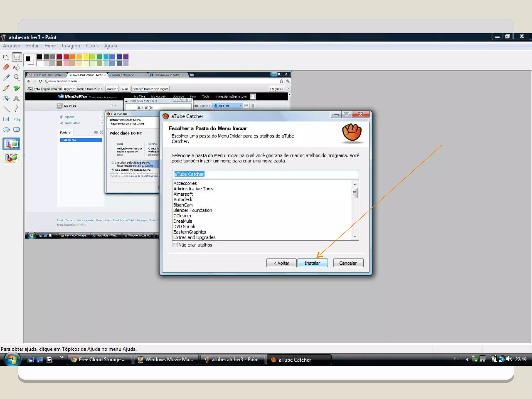Activate the Magnifier tool

[17, 77]
